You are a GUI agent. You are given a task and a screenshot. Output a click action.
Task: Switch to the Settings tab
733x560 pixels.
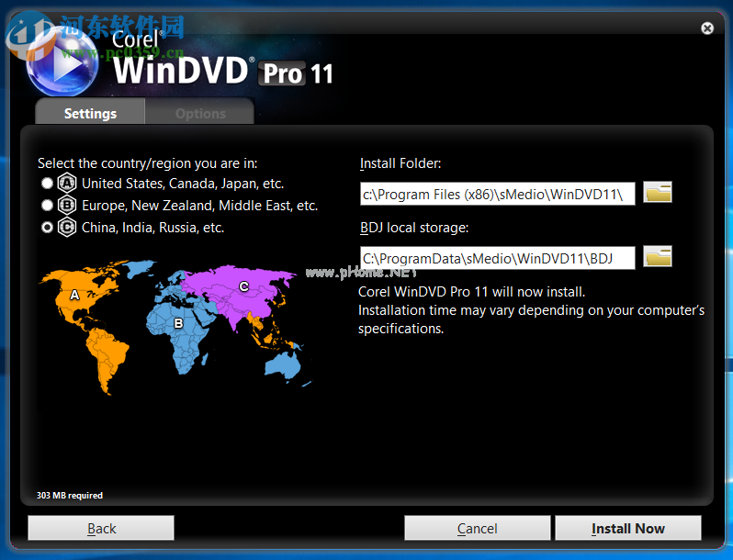[x=90, y=113]
